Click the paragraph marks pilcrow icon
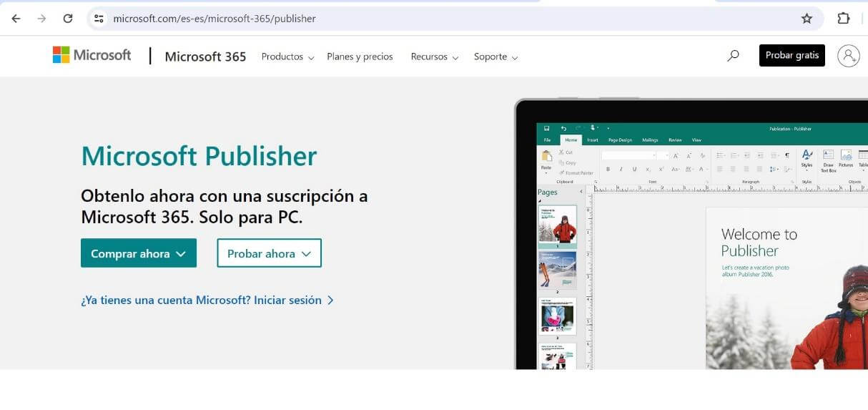The height and width of the screenshot is (410, 868). (787, 155)
